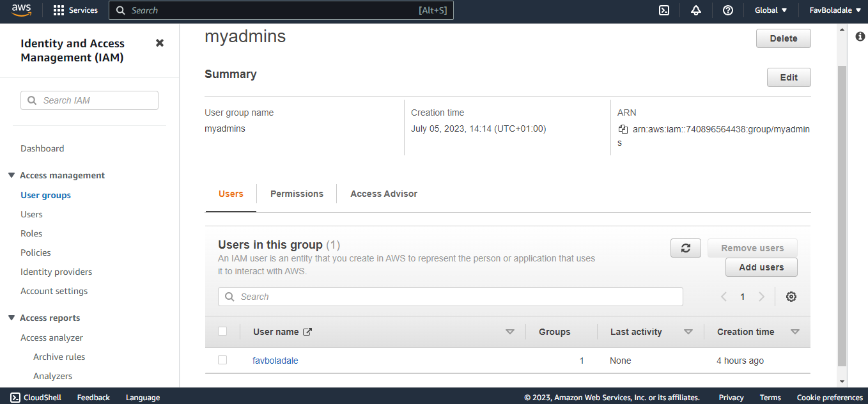868x404 pixels.
Task: Launch CloudShell from top bar icon
Action: click(664, 10)
